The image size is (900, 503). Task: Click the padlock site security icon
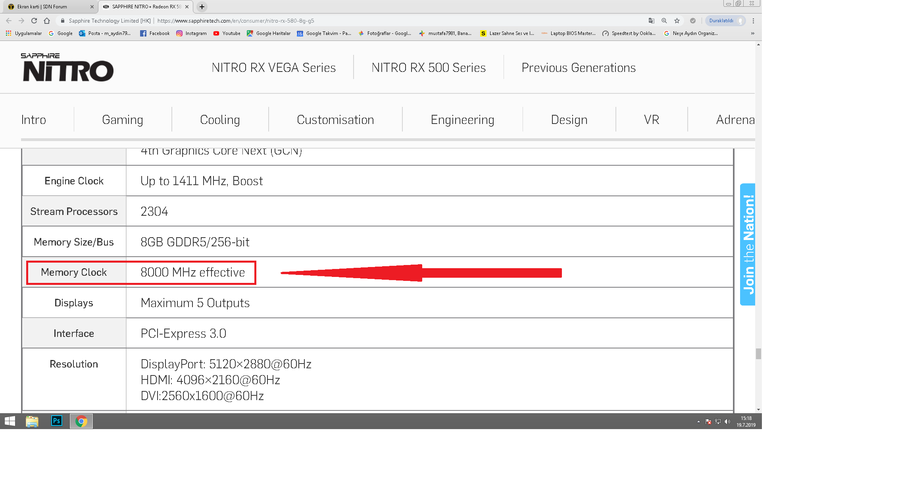point(63,21)
